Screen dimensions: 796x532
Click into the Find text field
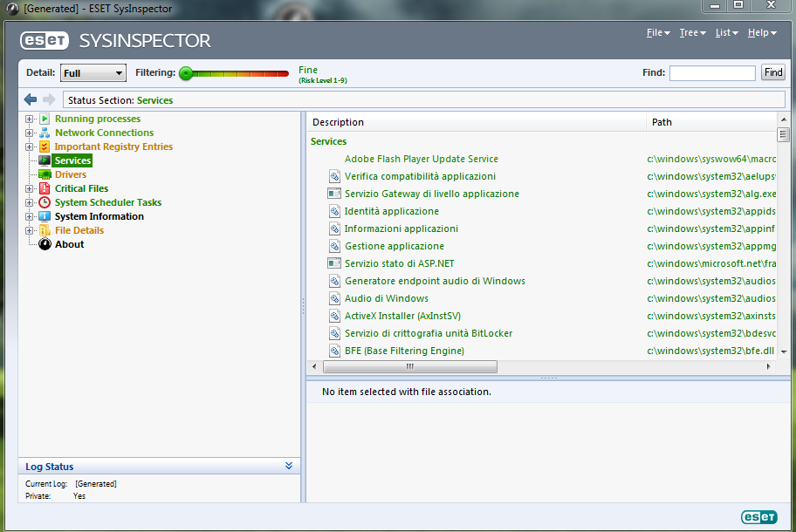point(712,73)
